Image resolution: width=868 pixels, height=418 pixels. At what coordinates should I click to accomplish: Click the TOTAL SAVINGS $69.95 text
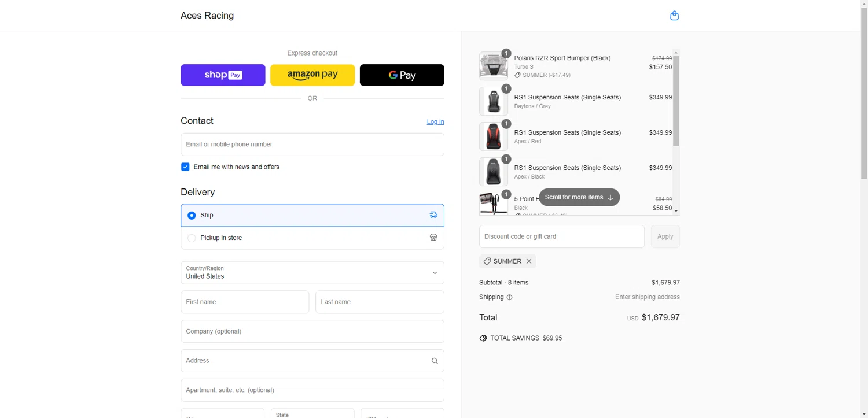(x=526, y=338)
